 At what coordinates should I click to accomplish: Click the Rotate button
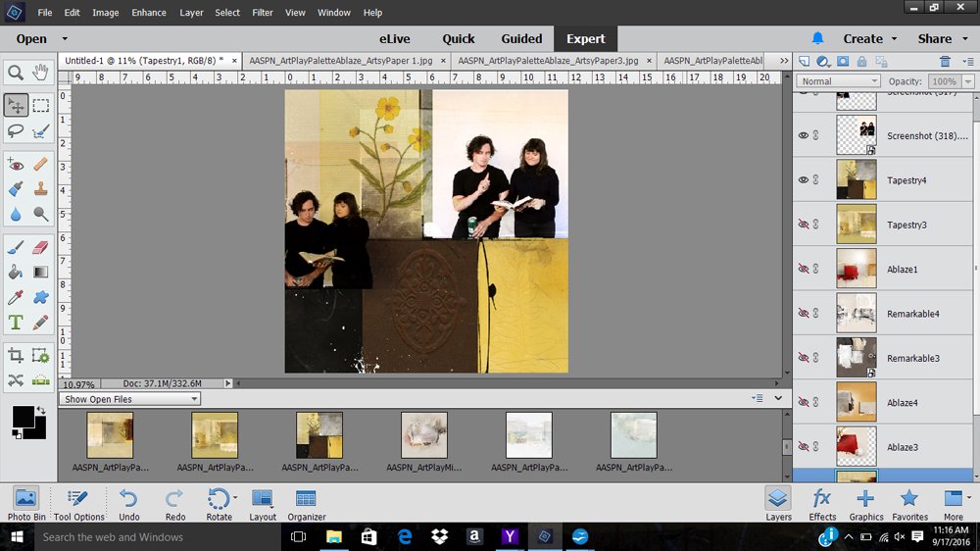(x=220, y=504)
